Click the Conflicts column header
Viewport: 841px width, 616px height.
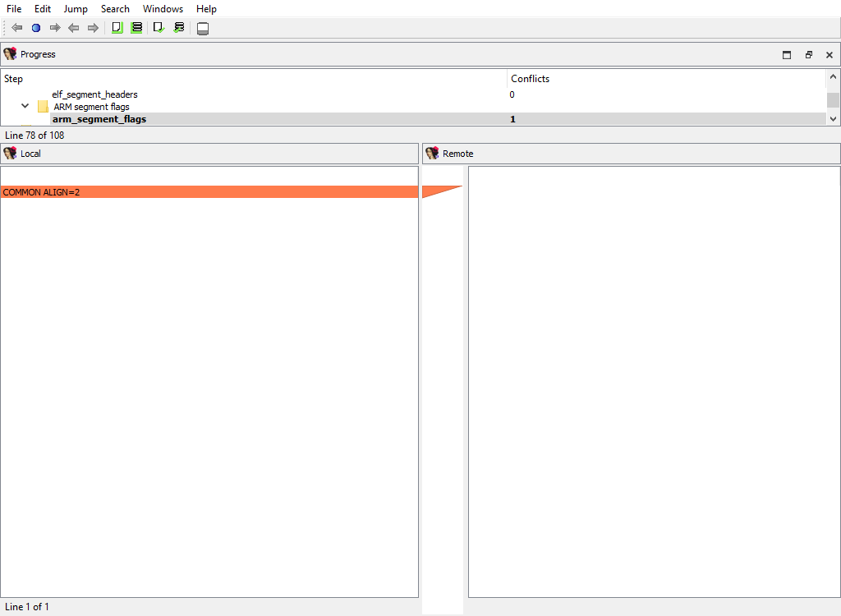(x=530, y=79)
